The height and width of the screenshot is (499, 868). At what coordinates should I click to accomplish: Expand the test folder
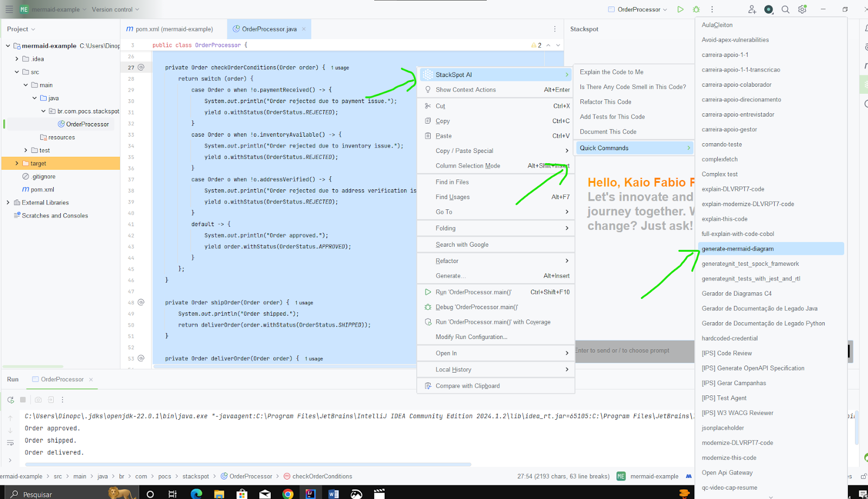point(25,150)
